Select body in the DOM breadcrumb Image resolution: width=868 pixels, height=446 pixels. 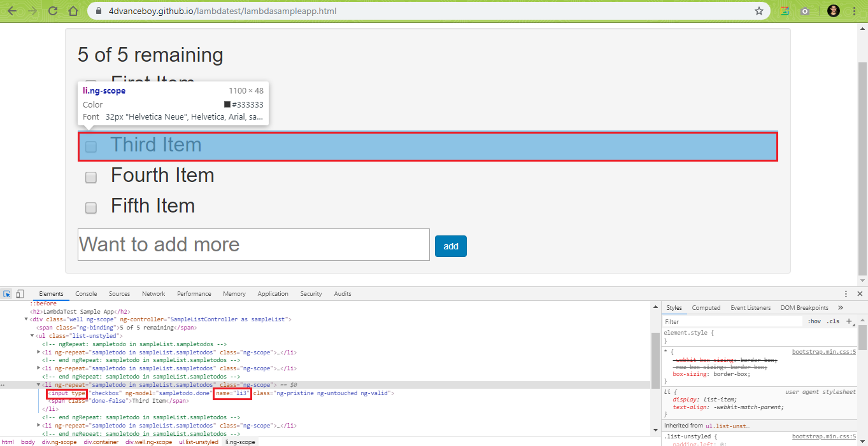28,442
